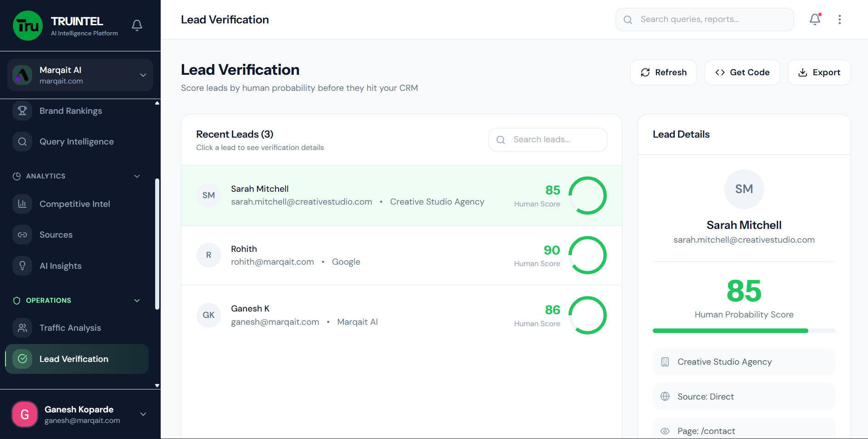The image size is (868, 439).
Task: Collapse the Operations section
Action: point(137,300)
